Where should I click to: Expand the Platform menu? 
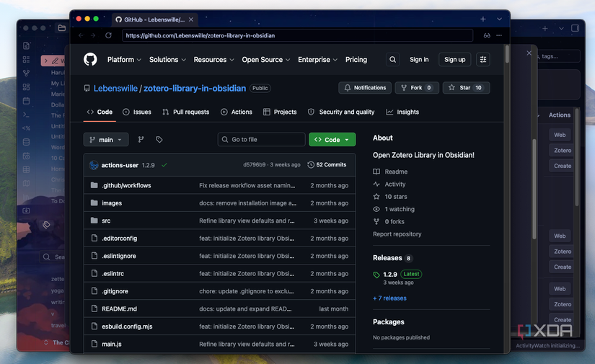tap(124, 60)
